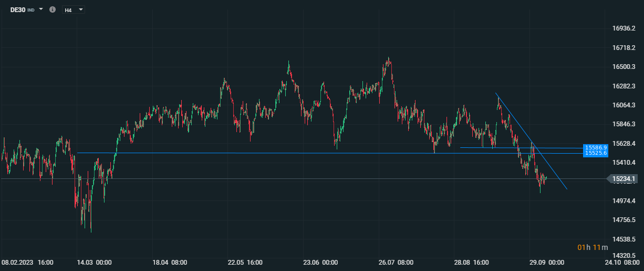
Task: Click the 26.07 08:00 time label
Action: pyautogui.click(x=396, y=262)
